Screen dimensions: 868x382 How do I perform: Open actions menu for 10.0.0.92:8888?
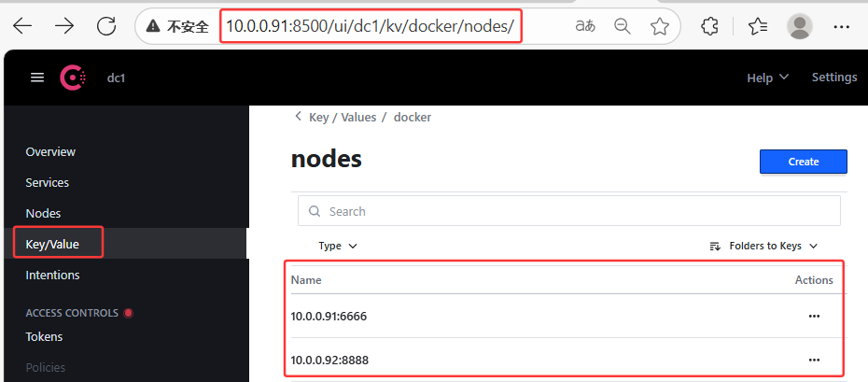pos(814,360)
